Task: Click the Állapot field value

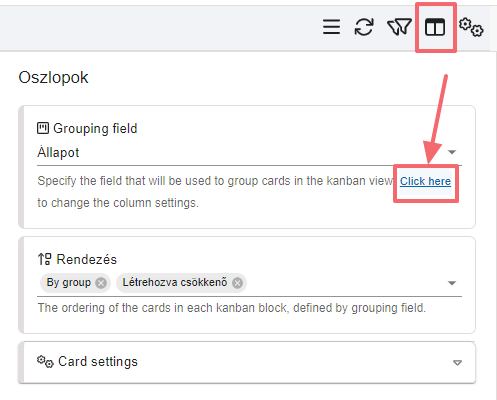Action: point(58,153)
